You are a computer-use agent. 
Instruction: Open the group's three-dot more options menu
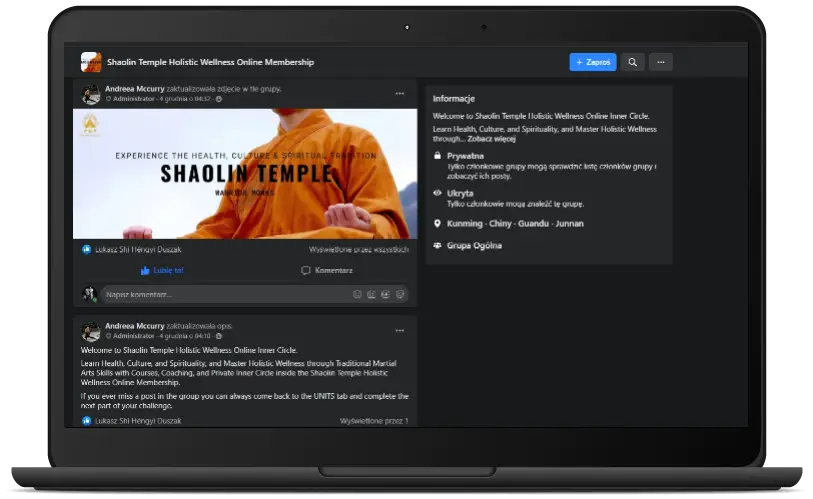pyautogui.click(x=660, y=62)
